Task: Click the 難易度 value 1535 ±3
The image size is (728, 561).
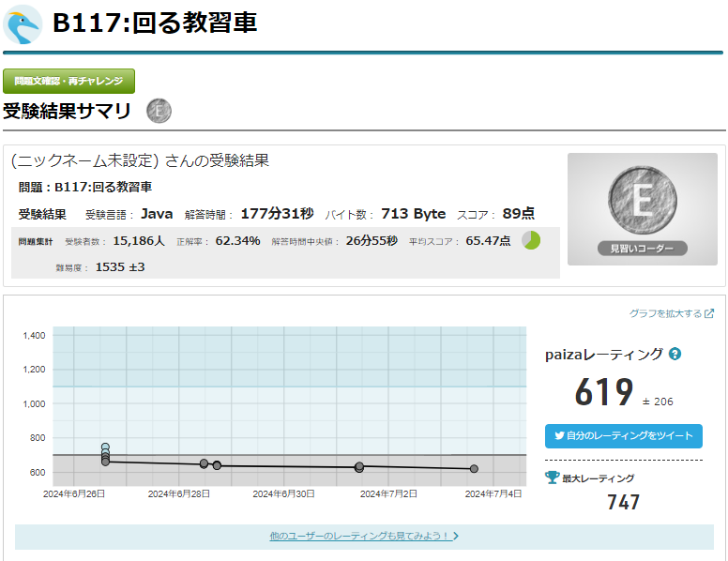Action: click(120, 266)
